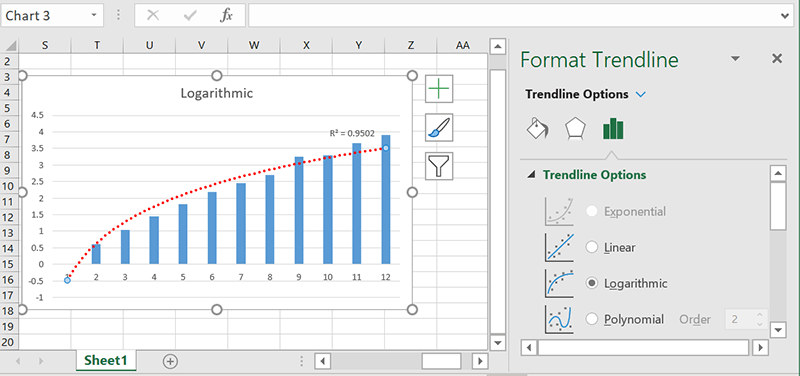Select the Sheet1 tab
Image resolution: width=800 pixels, height=376 pixels.
(106, 360)
